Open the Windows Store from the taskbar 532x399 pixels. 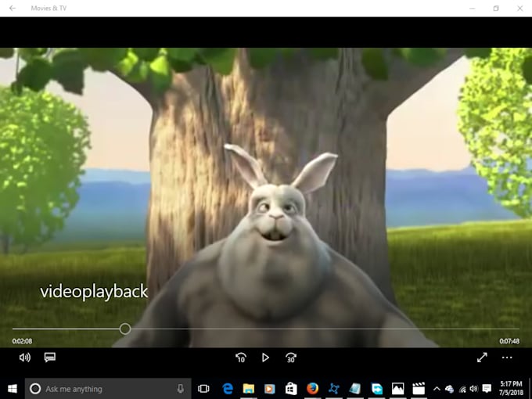pos(291,389)
